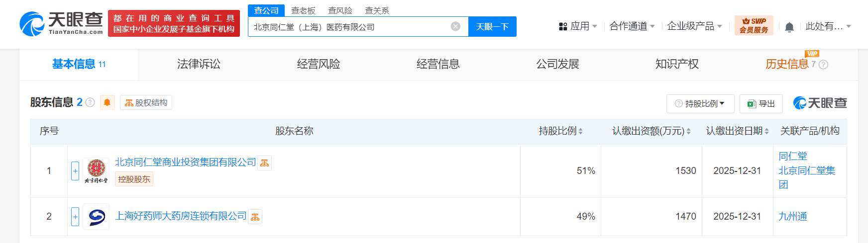Expand second shareholder row plus button
This screenshot has width=868, height=243.
coord(75,217)
